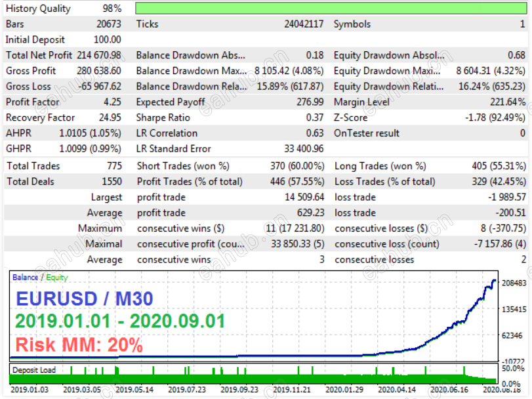Select Long Trades value 405 (55.31%)
Image resolution: width=532 pixels, height=399 pixels.
click(499, 166)
